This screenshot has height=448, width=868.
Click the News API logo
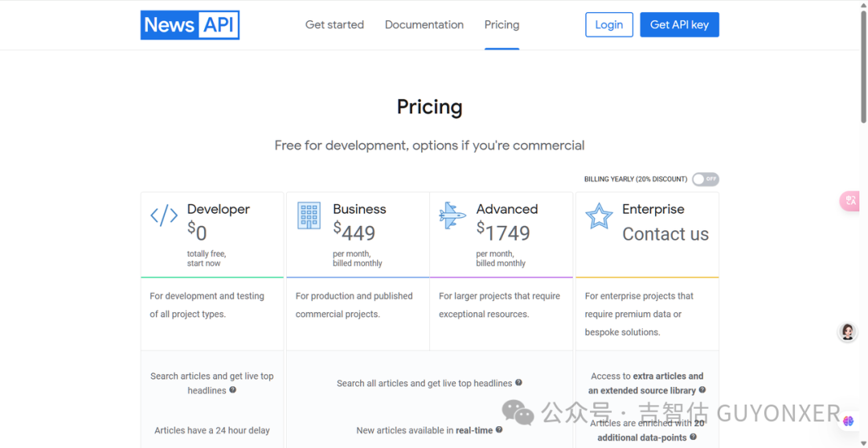pyautogui.click(x=190, y=25)
